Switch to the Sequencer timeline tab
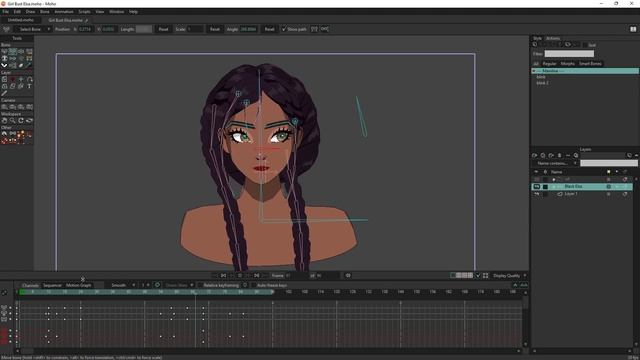 52,285
